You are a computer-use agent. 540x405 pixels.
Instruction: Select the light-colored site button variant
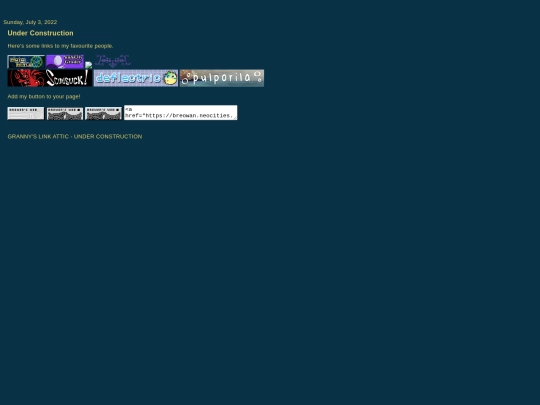coord(26,113)
